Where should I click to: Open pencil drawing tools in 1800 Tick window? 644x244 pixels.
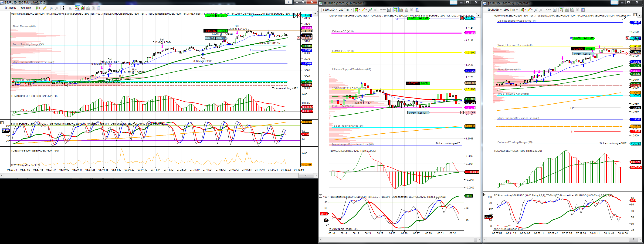(x=529, y=10)
